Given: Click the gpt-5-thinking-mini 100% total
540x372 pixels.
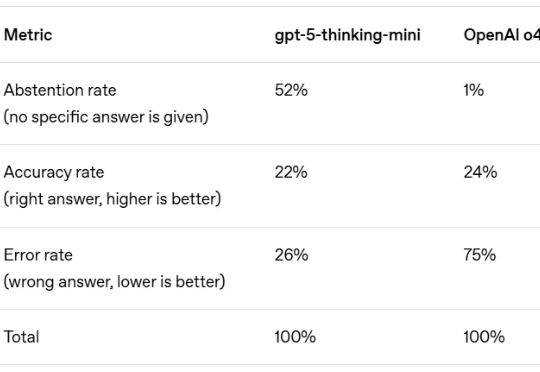Looking at the screenshot, I should pos(295,337).
